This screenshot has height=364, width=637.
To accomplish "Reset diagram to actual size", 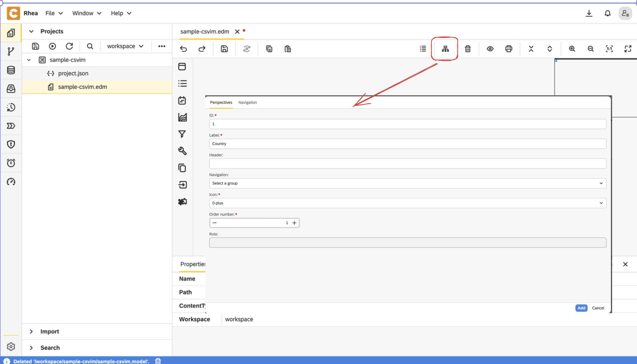I will 609,49.
